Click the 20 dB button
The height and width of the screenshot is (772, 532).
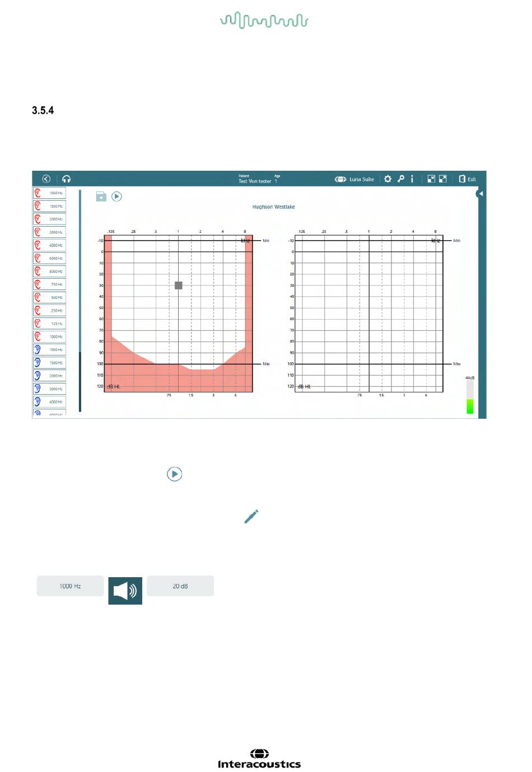pyautogui.click(x=180, y=586)
